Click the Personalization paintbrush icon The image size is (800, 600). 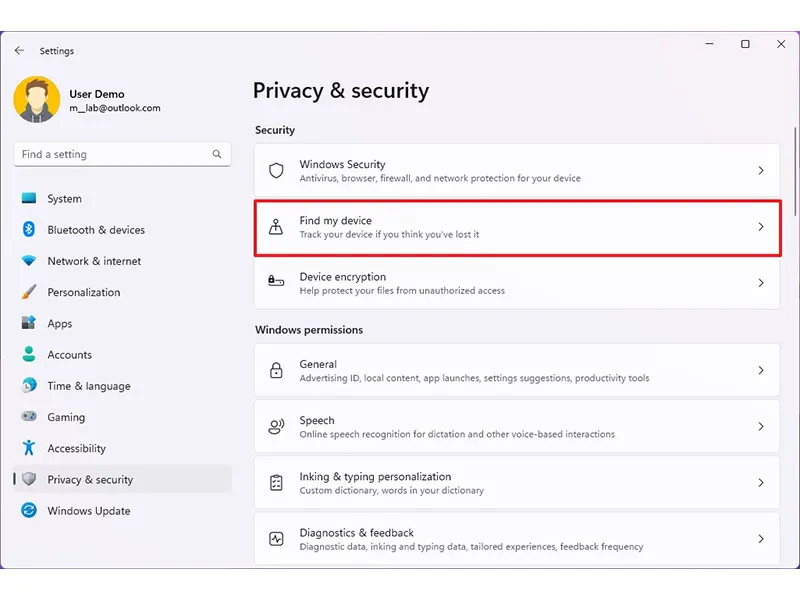click(x=29, y=292)
